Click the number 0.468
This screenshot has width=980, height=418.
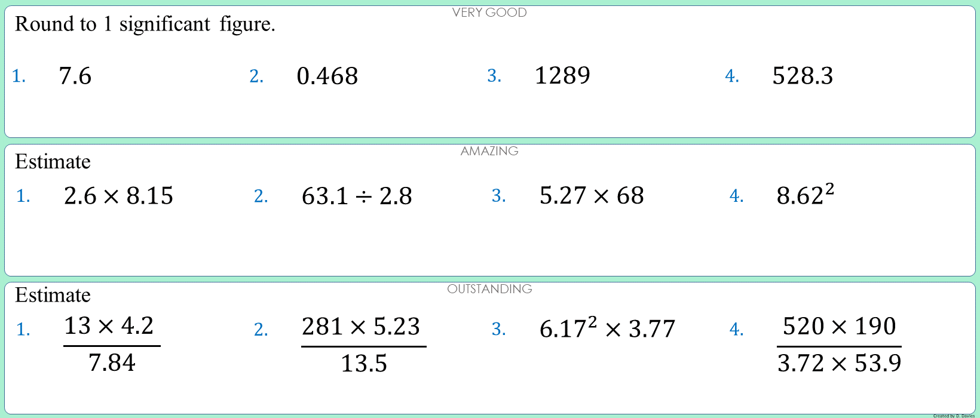(327, 76)
